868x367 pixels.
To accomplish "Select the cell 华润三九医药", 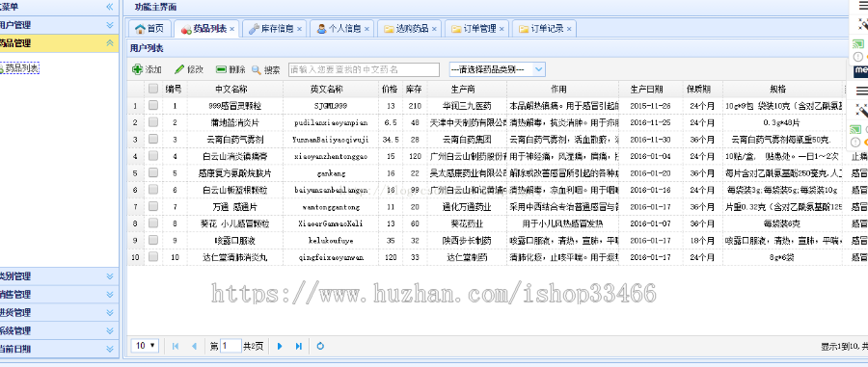I will (467, 106).
